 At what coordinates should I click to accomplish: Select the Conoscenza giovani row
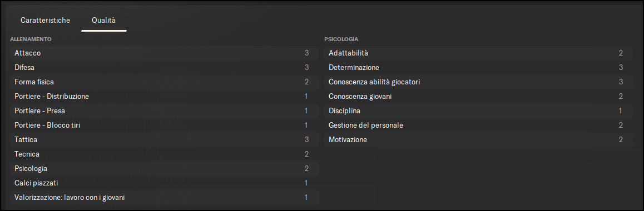[478, 97]
